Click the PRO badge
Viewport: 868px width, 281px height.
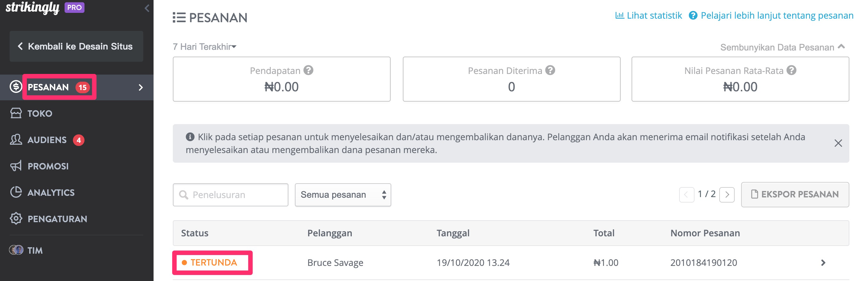click(x=75, y=7)
